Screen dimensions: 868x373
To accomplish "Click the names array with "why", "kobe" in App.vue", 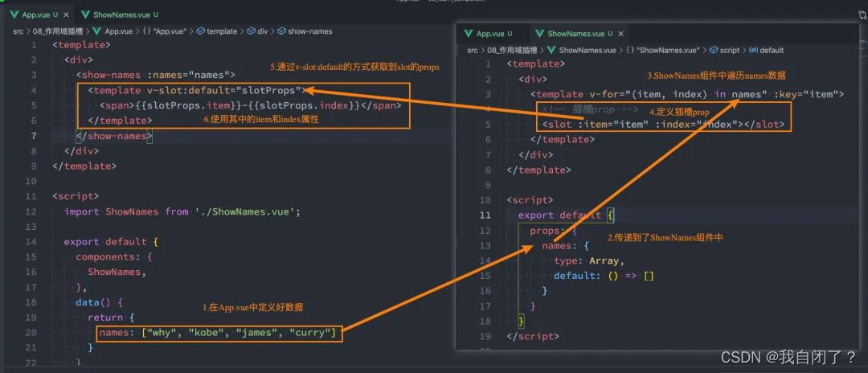I will click(x=219, y=333).
